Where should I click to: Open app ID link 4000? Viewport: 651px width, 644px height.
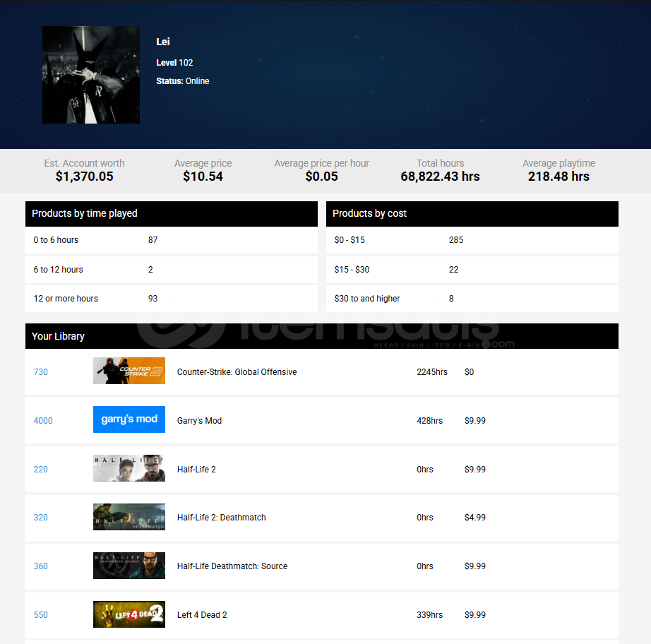(43, 421)
